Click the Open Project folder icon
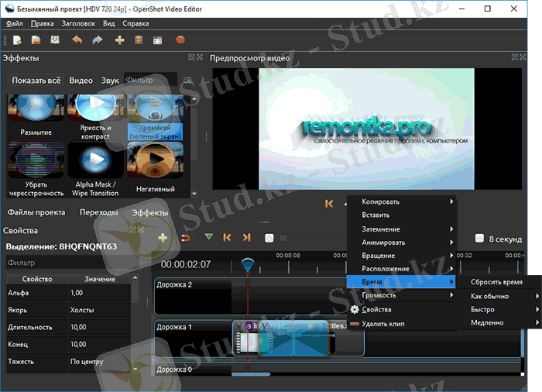Screen dimensions: 542x392 tap(36, 40)
